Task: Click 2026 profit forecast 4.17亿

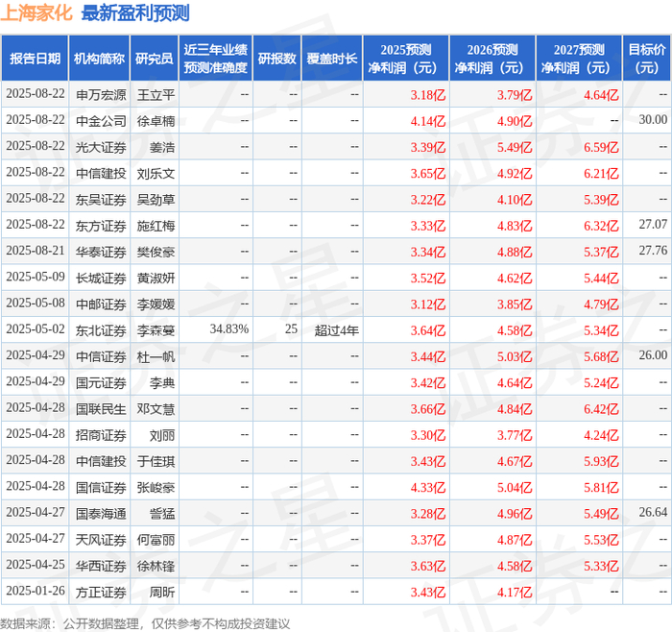Action: coord(515,592)
